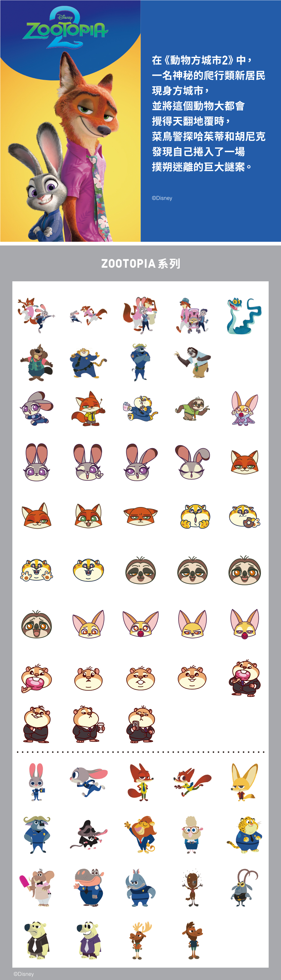281x980 pixels.
Task: Select the winking Nick face sticker
Action: click(x=36, y=516)
